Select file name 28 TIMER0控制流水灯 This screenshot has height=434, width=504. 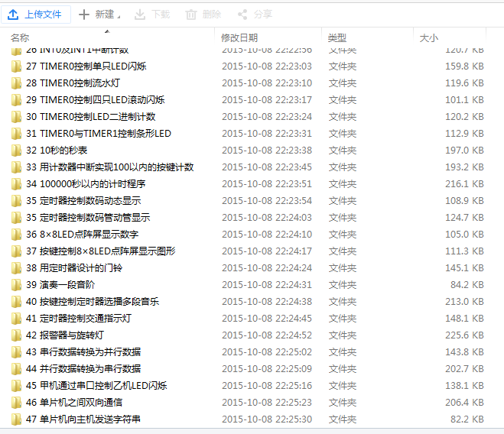point(73,83)
